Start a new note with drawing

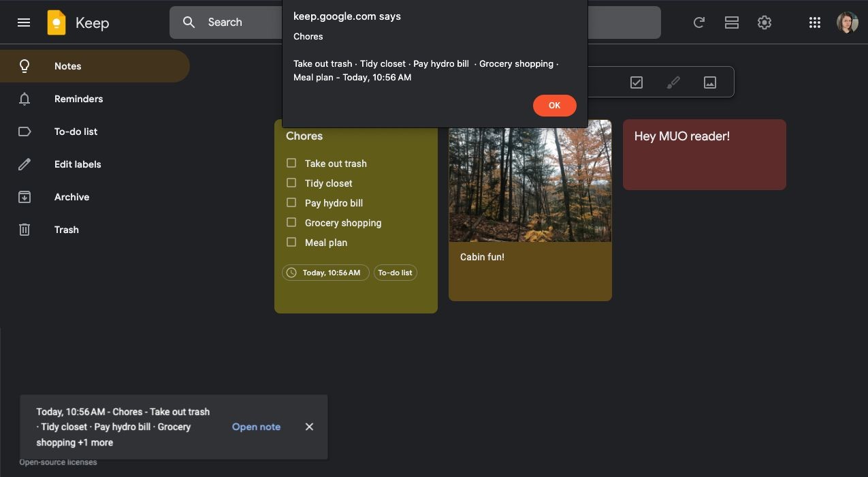673,82
